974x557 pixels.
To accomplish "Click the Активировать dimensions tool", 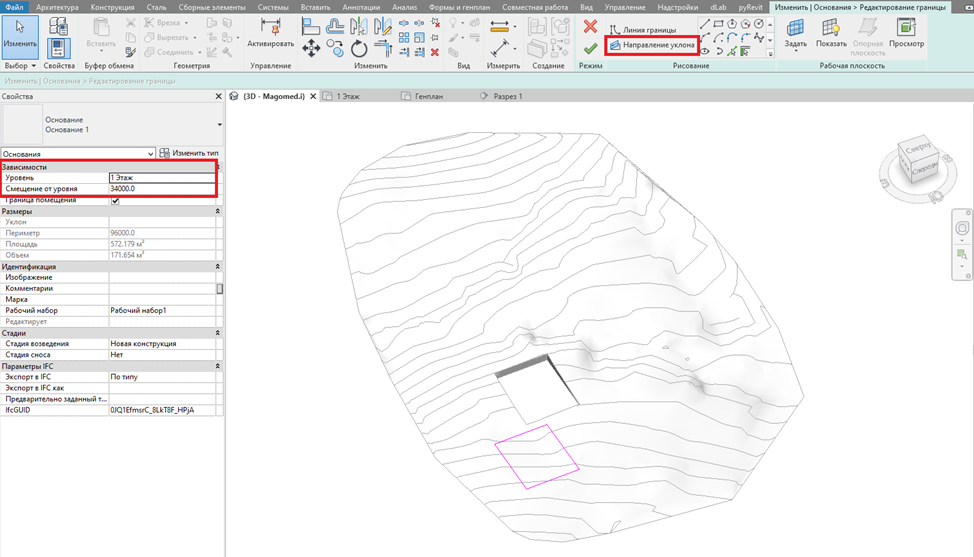I will click(270, 33).
